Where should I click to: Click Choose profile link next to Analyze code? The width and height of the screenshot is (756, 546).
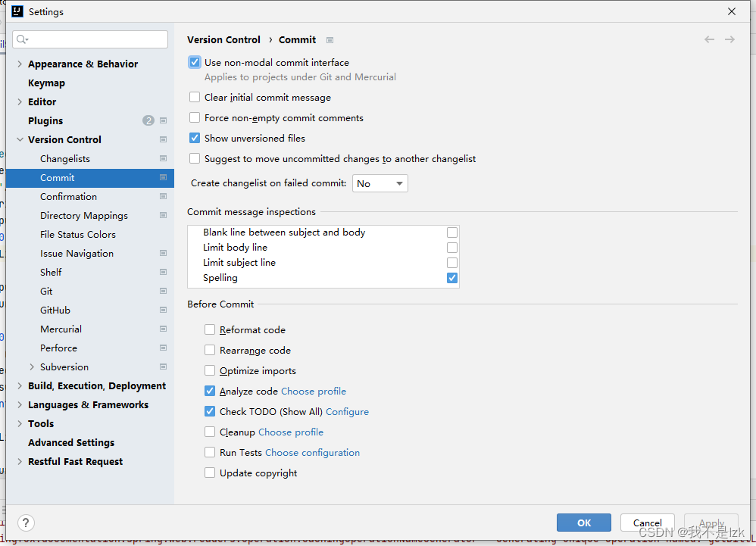(313, 392)
